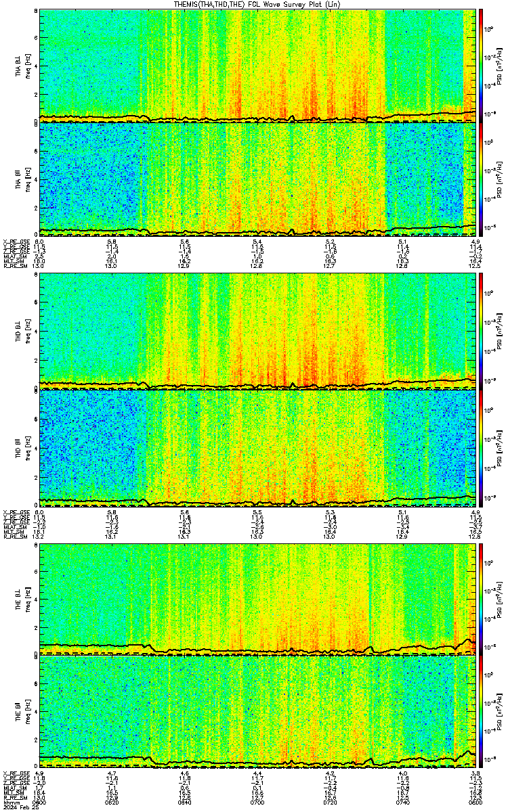Click the 'THA B⊥ freq [Hz]' axis label
Viewport: 508px width, 812px height.
tap(22, 66)
